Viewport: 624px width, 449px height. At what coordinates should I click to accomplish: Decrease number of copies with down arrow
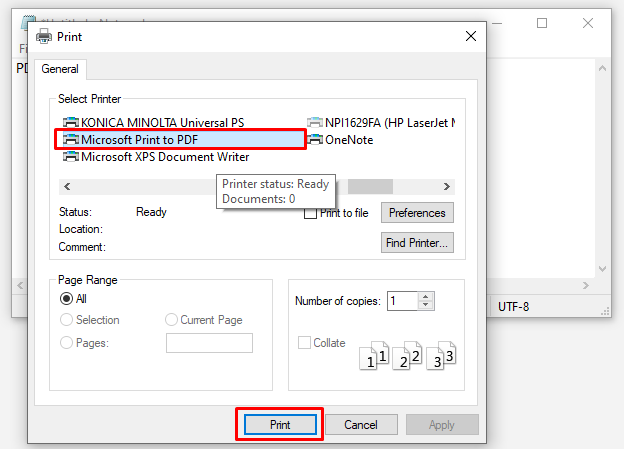[x=426, y=305]
